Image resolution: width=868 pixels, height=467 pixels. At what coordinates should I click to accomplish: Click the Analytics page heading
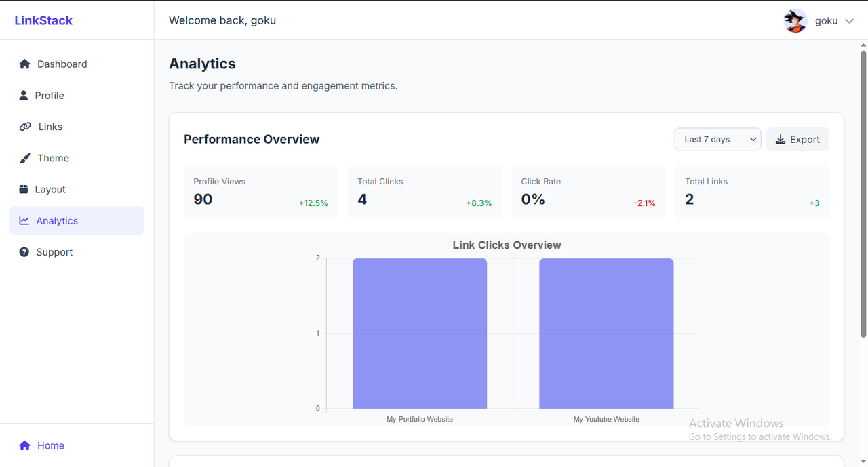coord(202,64)
